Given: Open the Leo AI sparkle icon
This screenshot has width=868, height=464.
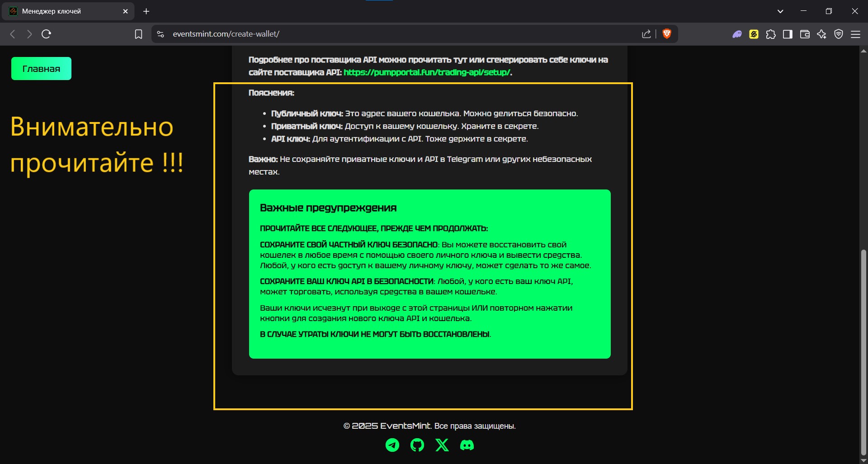Looking at the screenshot, I should tap(821, 34).
